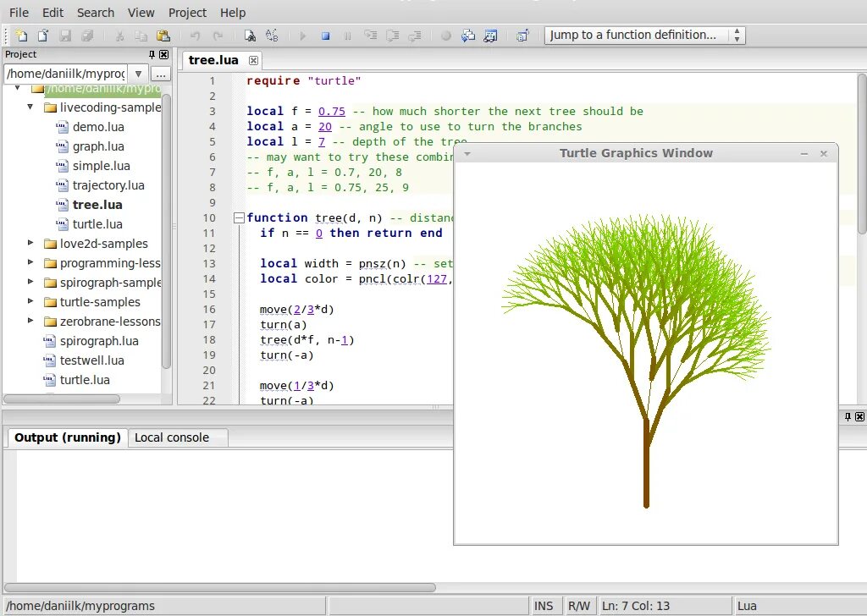Open Jump to a function definition dropdown
This screenshot has width=867, height=616.
pos(737,35)
